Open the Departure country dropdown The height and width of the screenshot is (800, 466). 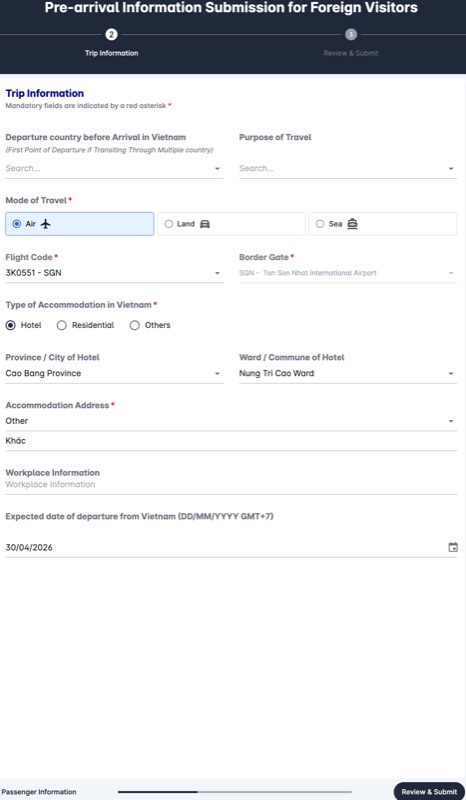(x=114, y=168)
